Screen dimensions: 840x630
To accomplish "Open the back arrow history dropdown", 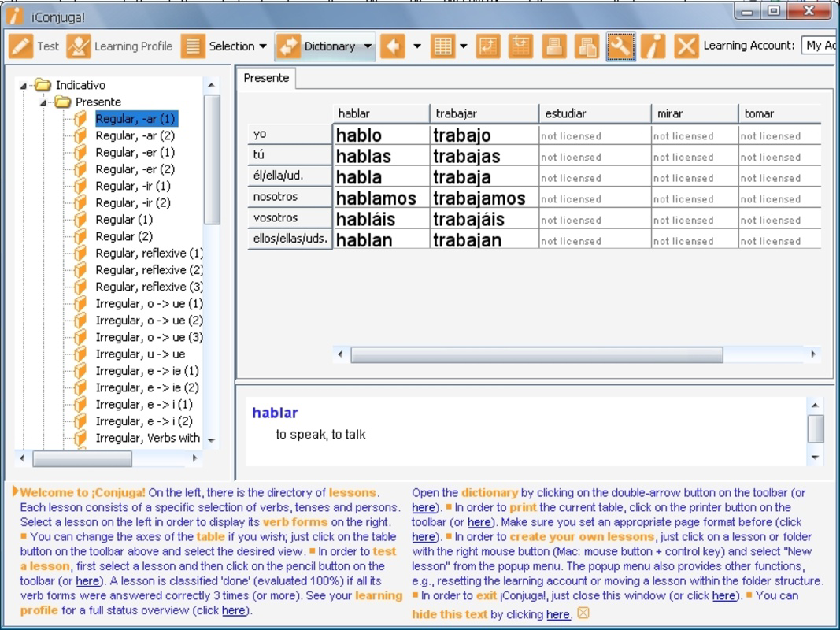I will point(417,46).
